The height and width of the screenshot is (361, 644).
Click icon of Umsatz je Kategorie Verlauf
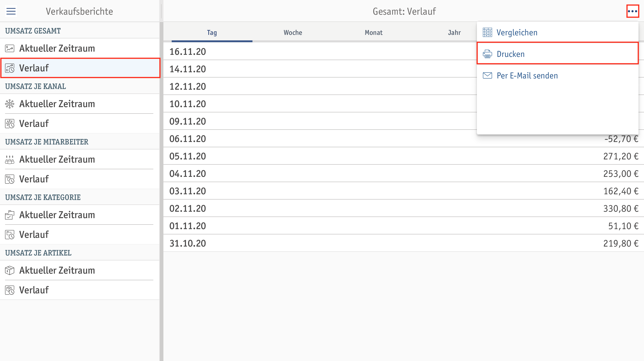pos(10,235)
